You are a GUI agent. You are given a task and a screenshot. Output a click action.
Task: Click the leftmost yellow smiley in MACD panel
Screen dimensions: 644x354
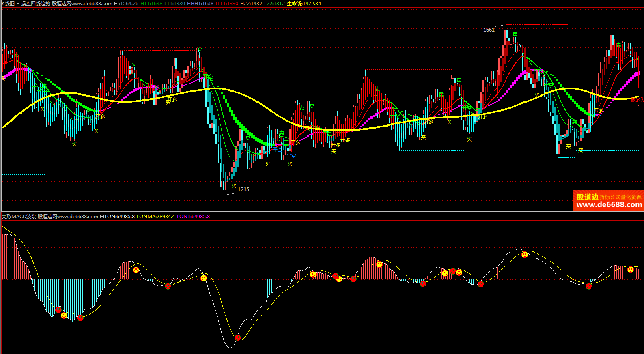pyautogui.click(x=64, y=315)
